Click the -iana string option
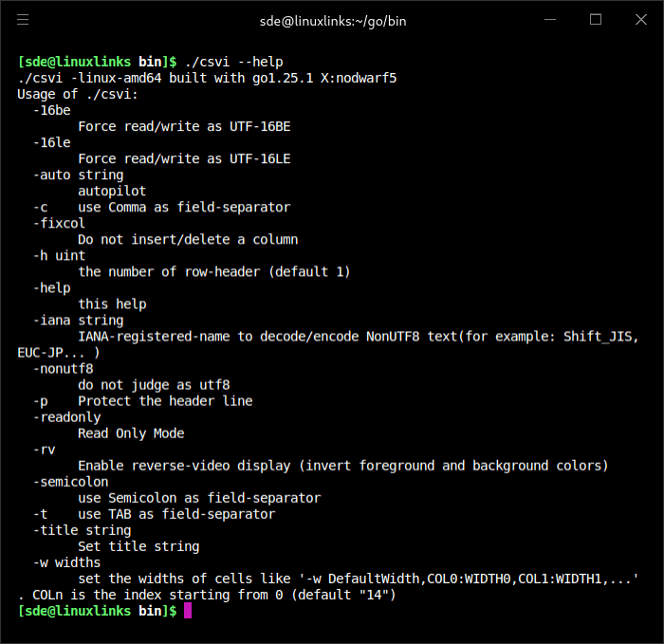 (78, 320)
